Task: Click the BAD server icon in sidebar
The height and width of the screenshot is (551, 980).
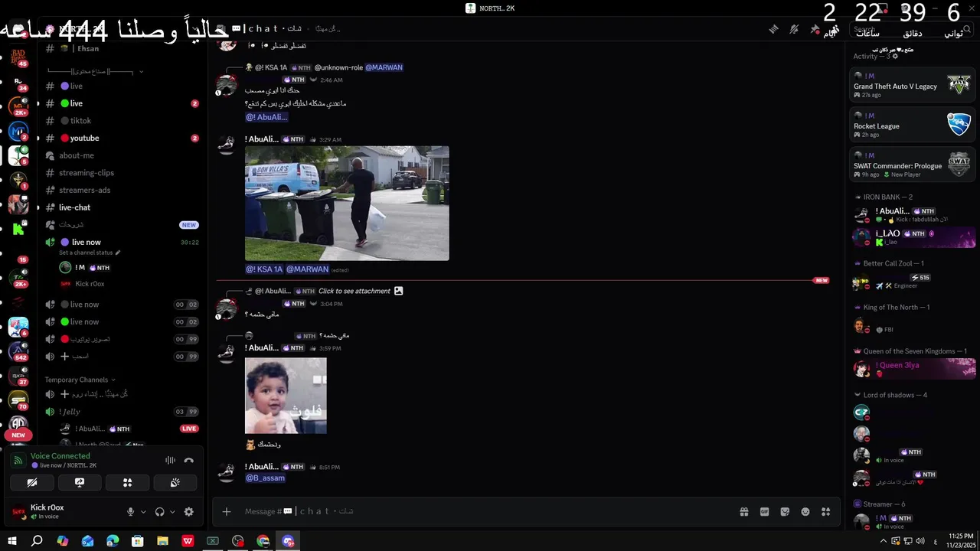Action: pos(18,57)
